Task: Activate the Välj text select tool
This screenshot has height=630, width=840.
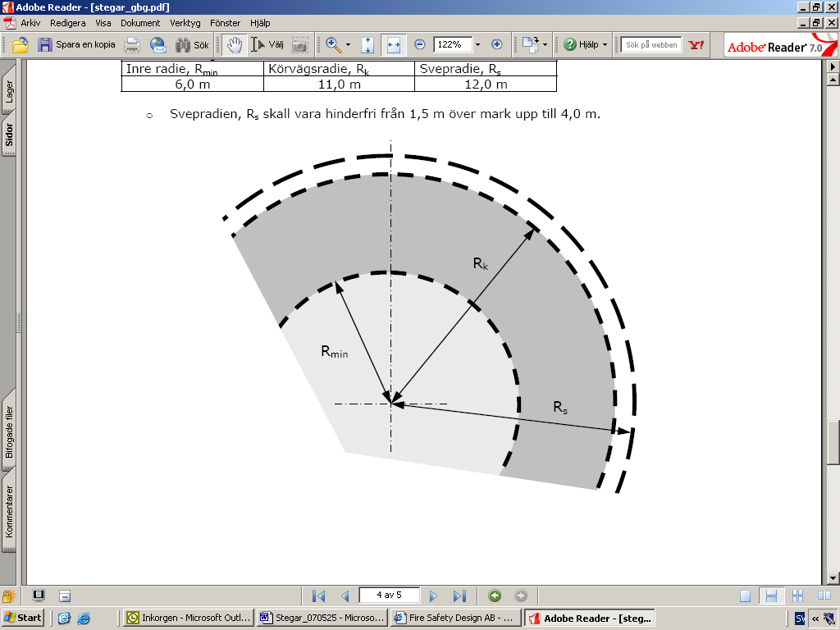Action: (267, 45)
